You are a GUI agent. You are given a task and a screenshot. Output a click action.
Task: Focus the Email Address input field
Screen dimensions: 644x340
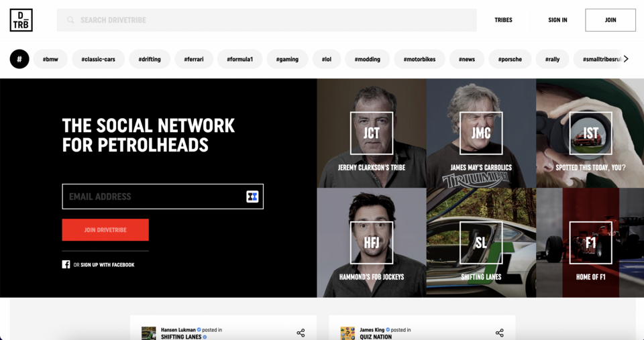[x=154, y=196]
